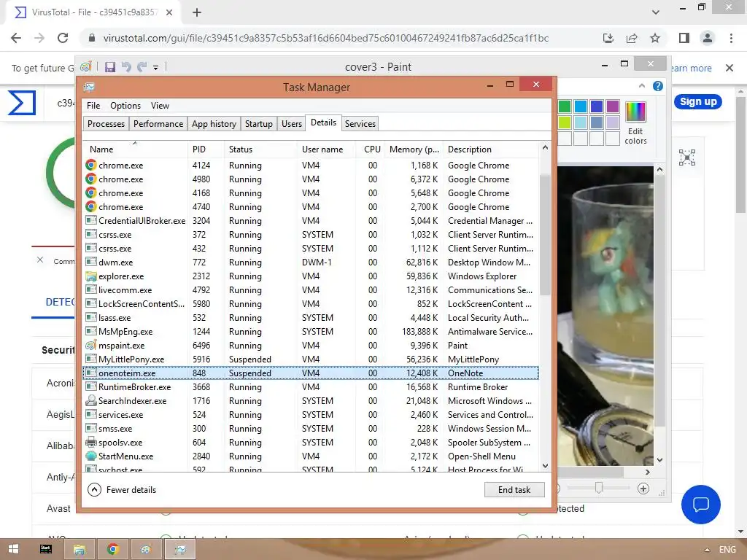
Task: Click the StartMenu.exe shell icon
Action: tap(90, 456)
